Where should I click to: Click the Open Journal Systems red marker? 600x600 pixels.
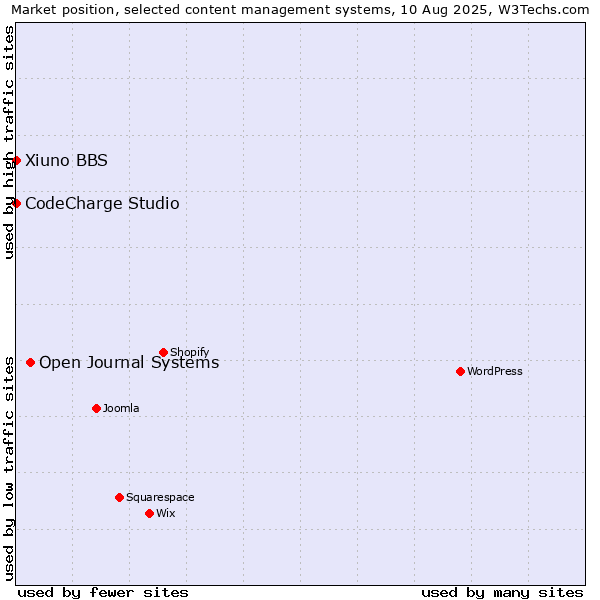(x=31, y=362)
